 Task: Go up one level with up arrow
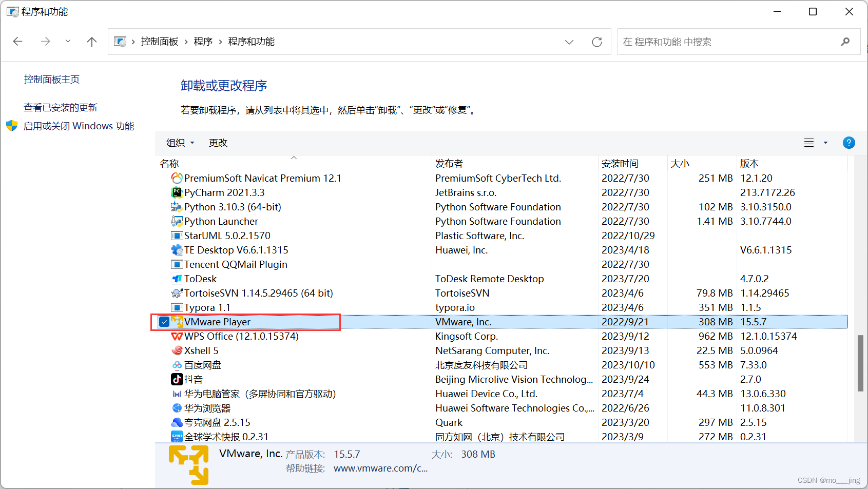pos(92,42)
